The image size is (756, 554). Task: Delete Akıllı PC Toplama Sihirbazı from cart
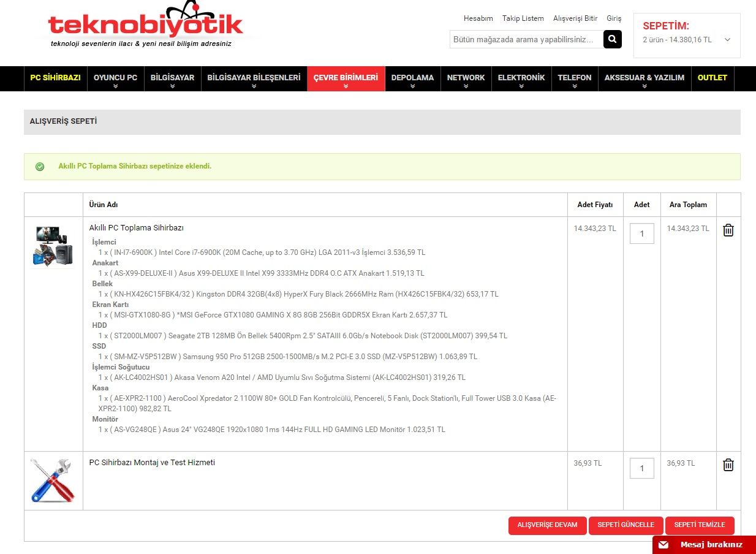tap(728, 230)
